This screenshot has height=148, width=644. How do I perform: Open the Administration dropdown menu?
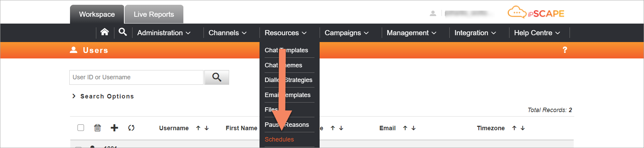(164, 33)
